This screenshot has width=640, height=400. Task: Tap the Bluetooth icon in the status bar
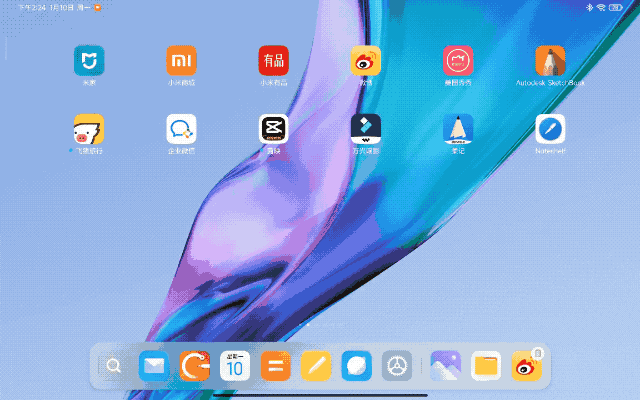tap(589, 7)
